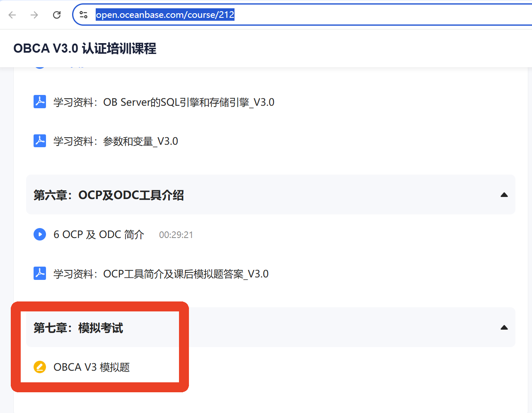The width and height of the screenshot is (532, 413).
Task: Open the OBCA V3 模拟题 exam
Action: [92, 367]
